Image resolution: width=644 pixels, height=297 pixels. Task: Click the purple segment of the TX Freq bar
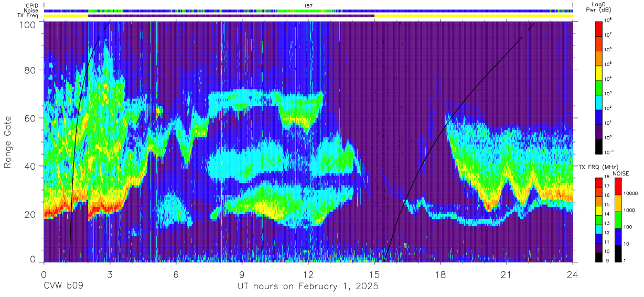(231, 16)
